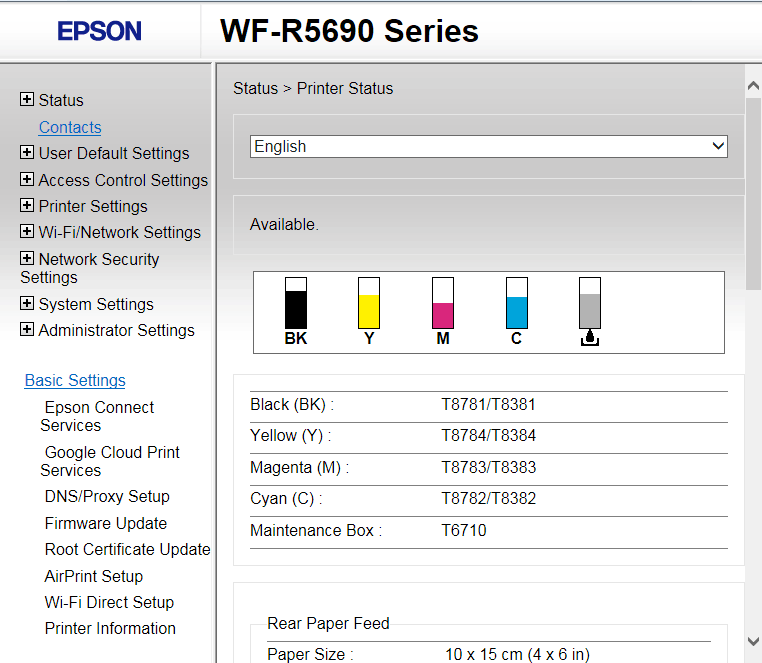Go to Firmware Update page
The width and height of the screenshot is (762, 663).
pyautogui.click(x=105, y=523)
